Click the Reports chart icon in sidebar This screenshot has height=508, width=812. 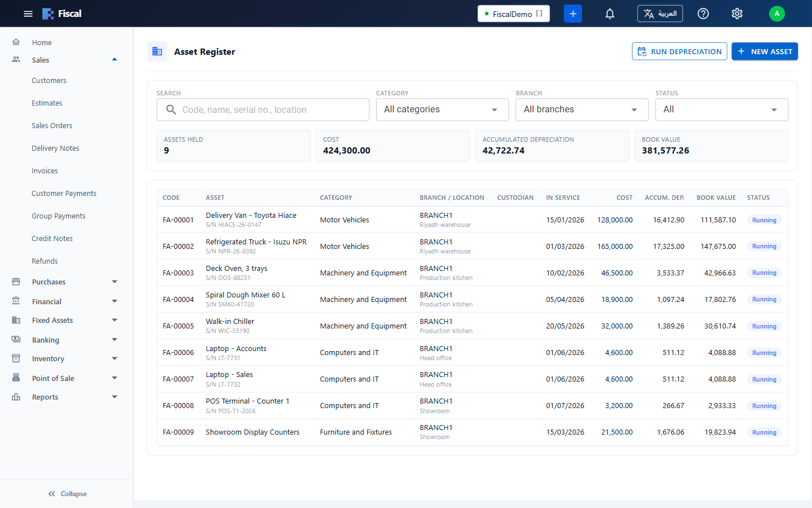coord(16,397)
